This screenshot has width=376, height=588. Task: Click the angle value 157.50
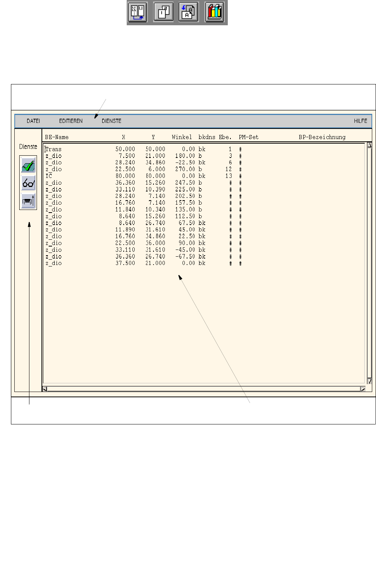[x=185, y=203]
